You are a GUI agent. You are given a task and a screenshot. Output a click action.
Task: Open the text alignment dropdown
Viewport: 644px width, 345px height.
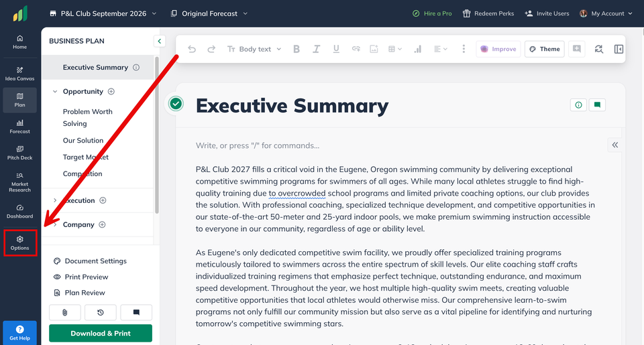(440, 49)
